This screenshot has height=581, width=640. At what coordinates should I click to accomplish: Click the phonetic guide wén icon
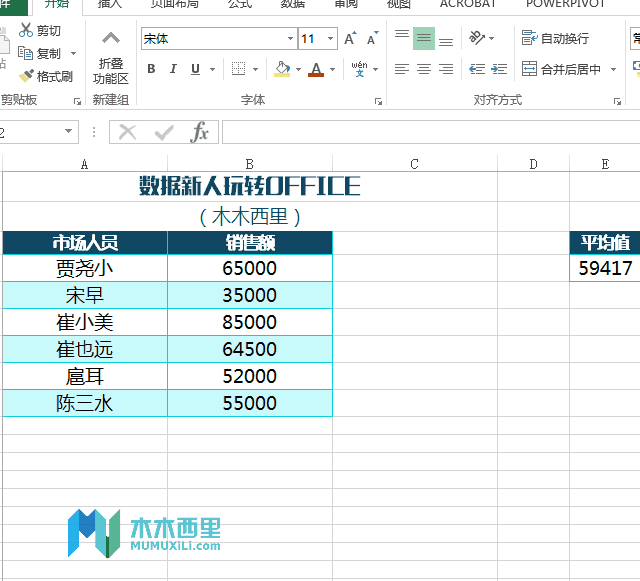359,69
